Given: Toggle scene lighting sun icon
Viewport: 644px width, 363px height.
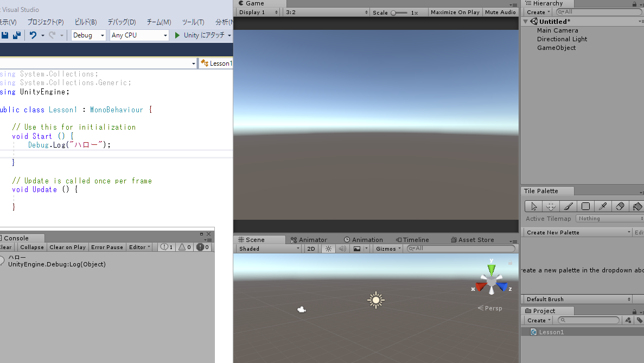Looking at the screenshot, I should tap(328, 249).
